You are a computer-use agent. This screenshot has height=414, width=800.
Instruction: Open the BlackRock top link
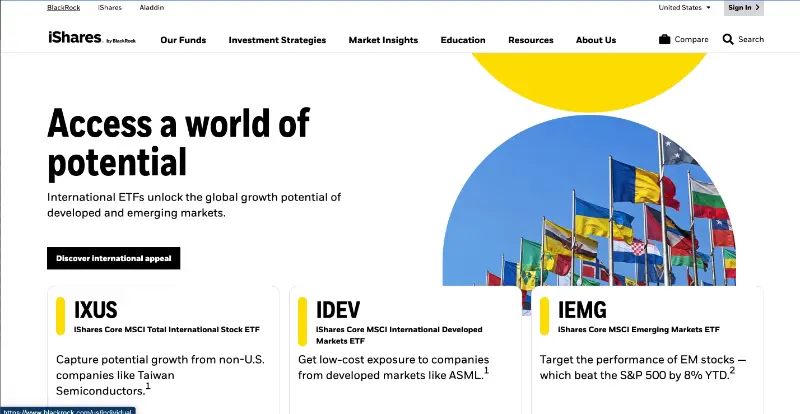[63, 8]
